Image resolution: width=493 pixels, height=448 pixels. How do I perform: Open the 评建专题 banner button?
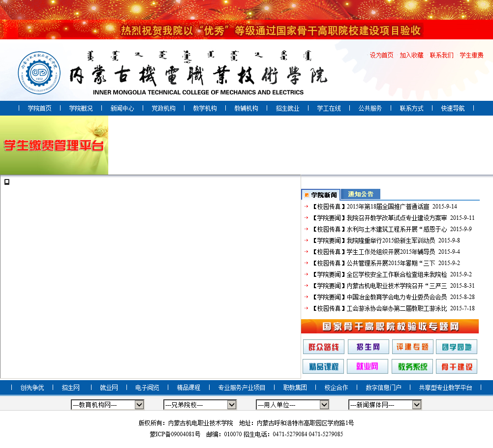[x=412, y=347]
